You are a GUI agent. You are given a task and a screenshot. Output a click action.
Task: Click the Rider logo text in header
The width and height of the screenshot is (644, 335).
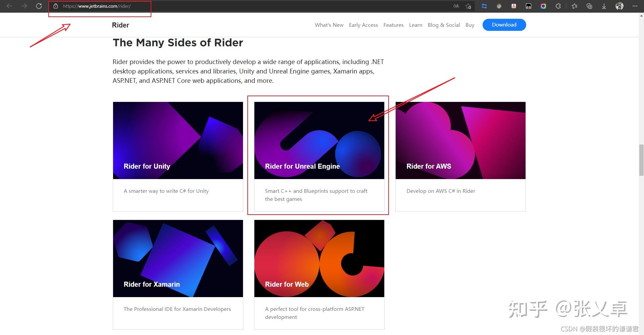coord(120,25)
